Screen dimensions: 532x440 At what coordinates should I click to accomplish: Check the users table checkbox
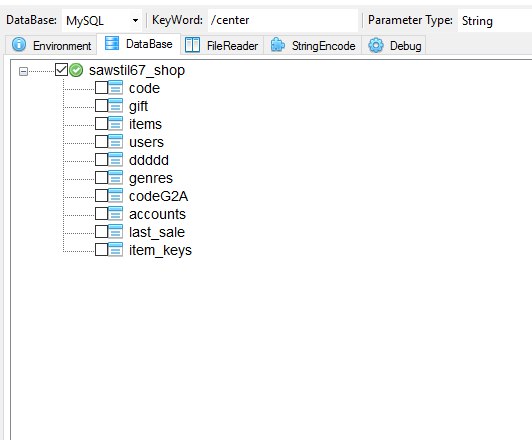(101, 142)
